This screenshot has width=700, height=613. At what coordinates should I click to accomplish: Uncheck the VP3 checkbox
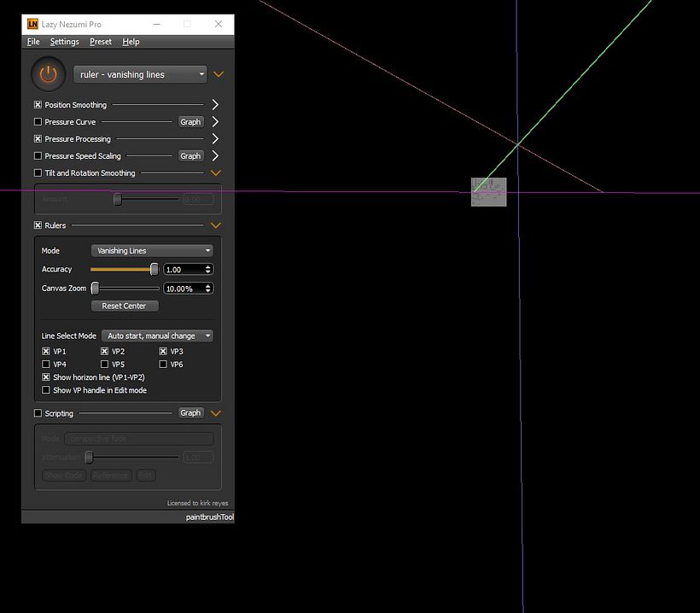163,352
